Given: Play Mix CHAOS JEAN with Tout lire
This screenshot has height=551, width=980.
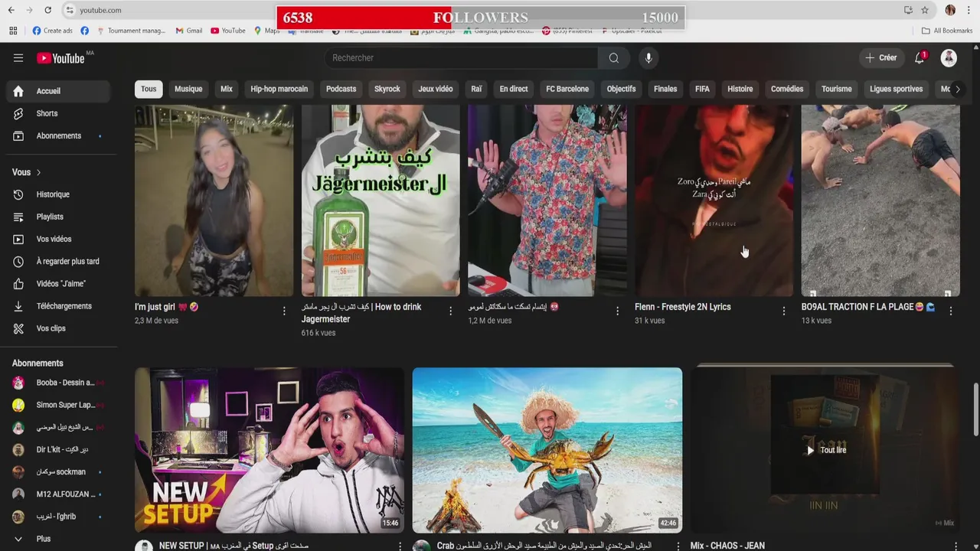Looking at the screenshot, I should click(x=825, y=450).
